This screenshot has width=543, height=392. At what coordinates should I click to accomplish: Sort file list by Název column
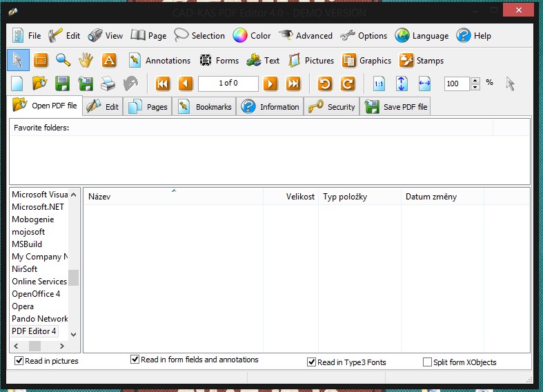172,197
